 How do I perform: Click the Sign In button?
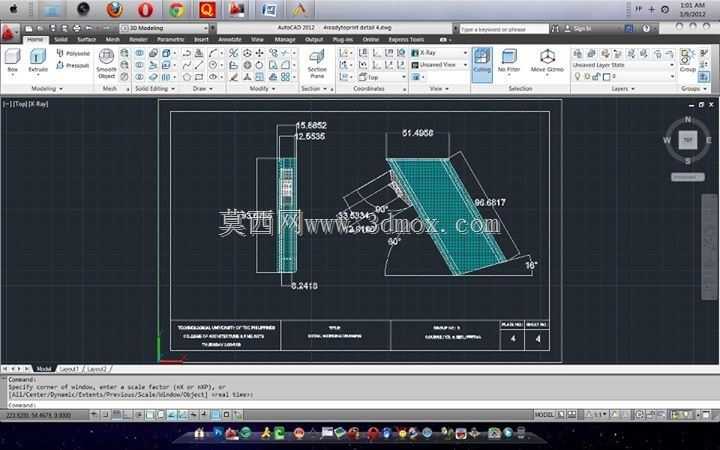pyautogui.click(x=578, y=28)
